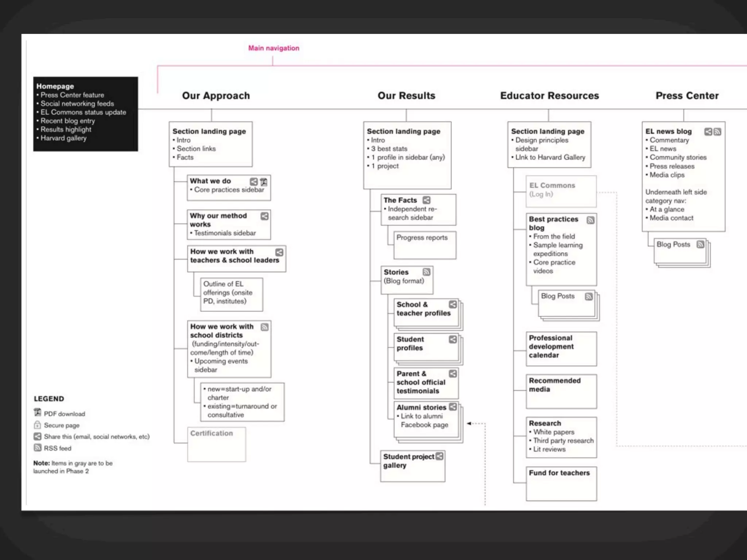Click the Main navigation pink label

274,48
